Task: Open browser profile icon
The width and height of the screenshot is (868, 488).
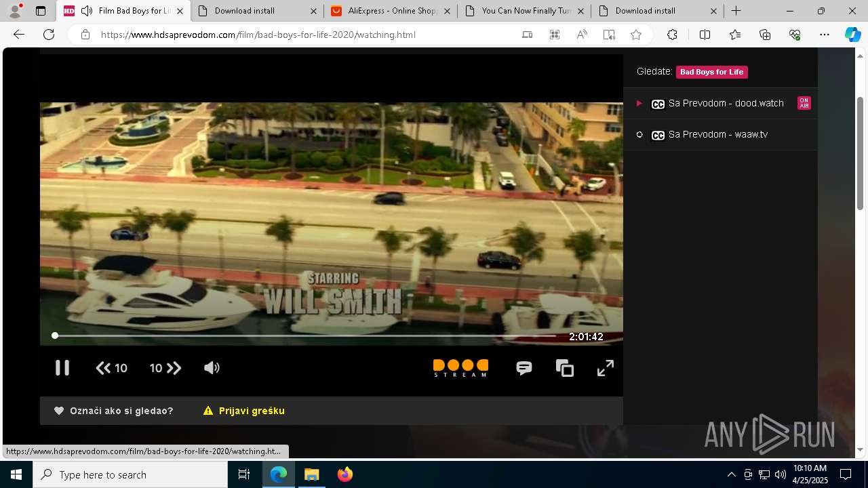Action: tap(15, 11)
